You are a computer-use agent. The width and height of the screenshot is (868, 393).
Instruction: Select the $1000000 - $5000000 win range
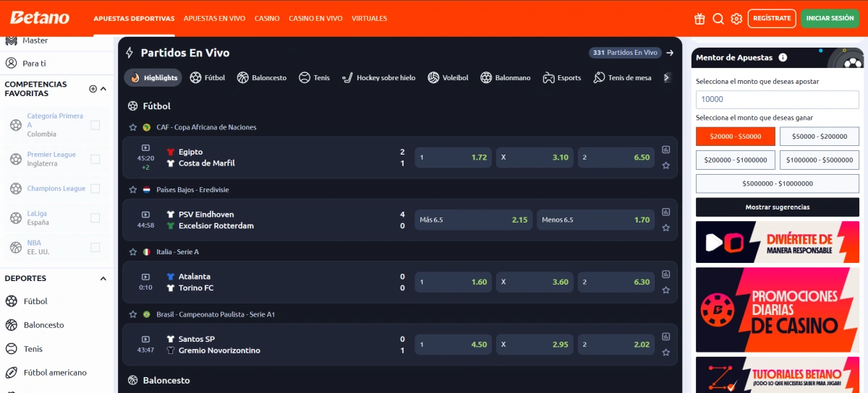(x=820, y=160)
